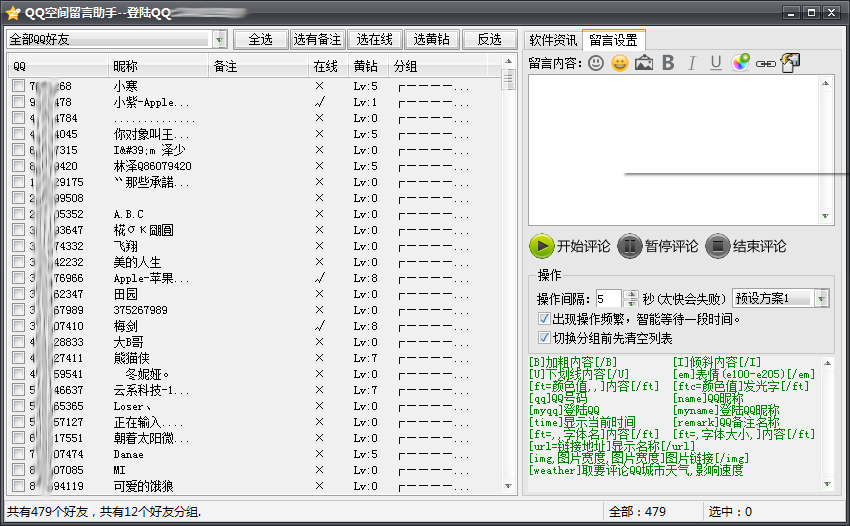The width and height of the screenshot is (850, 526).
Task: Click the yellow star app icon in title bar
Action: click(13, 13)
